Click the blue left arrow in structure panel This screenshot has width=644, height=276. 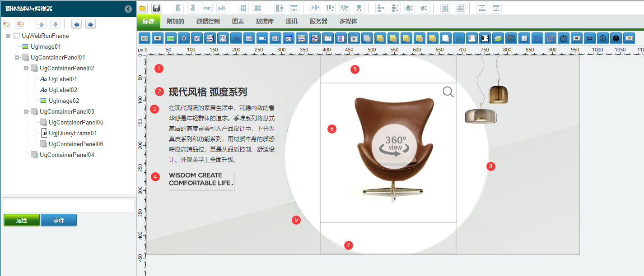click(x=77, y=24)
